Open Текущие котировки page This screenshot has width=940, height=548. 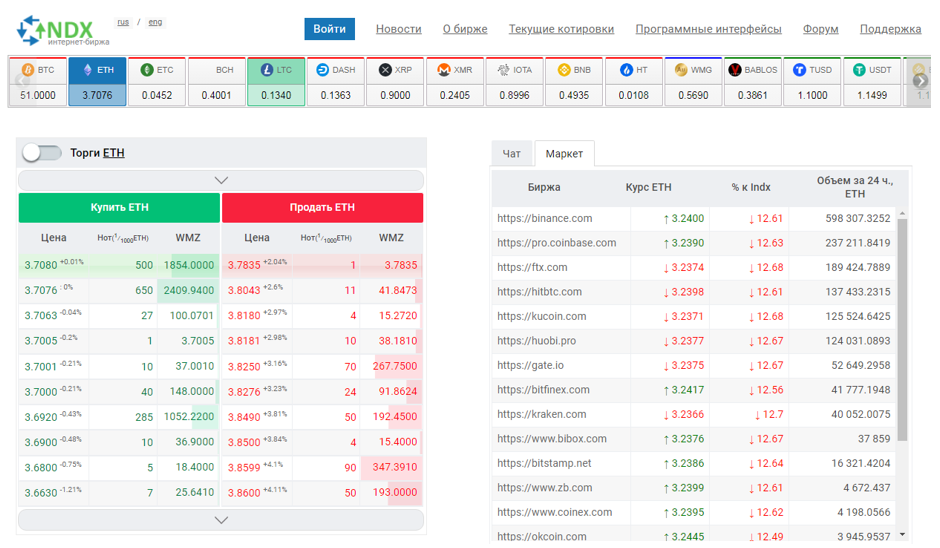click(561, 29)
